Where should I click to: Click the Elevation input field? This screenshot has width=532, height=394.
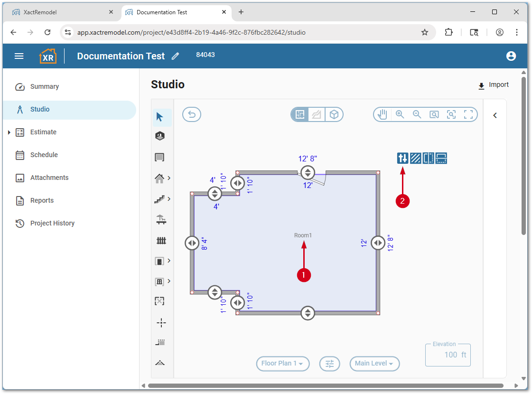coord(448,355)
